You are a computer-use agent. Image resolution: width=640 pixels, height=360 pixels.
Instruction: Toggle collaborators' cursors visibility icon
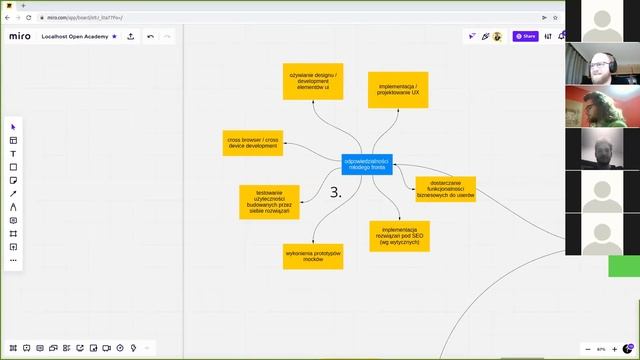(472, 36)
